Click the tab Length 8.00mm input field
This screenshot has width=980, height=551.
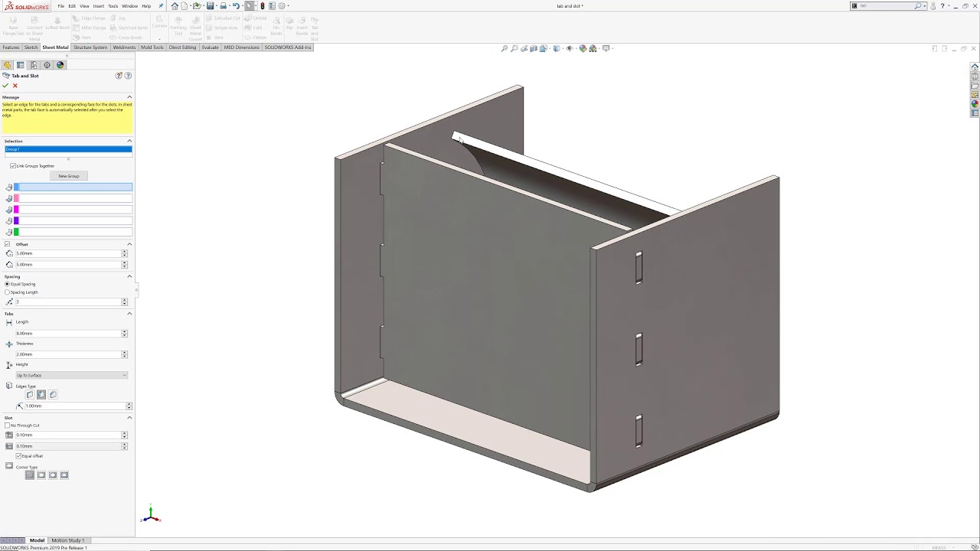[x=67, y=334]
